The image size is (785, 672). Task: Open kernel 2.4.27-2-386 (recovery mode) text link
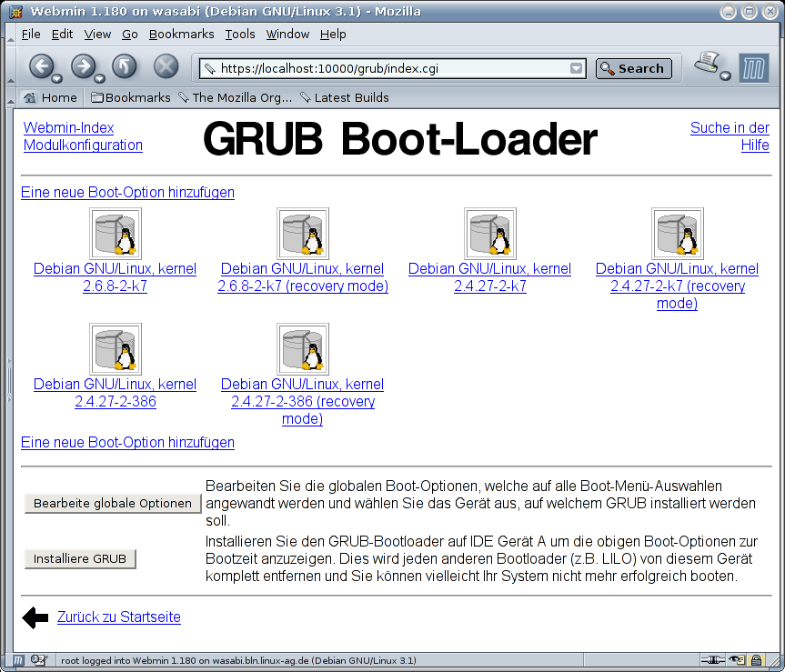(x=303, y=401)
